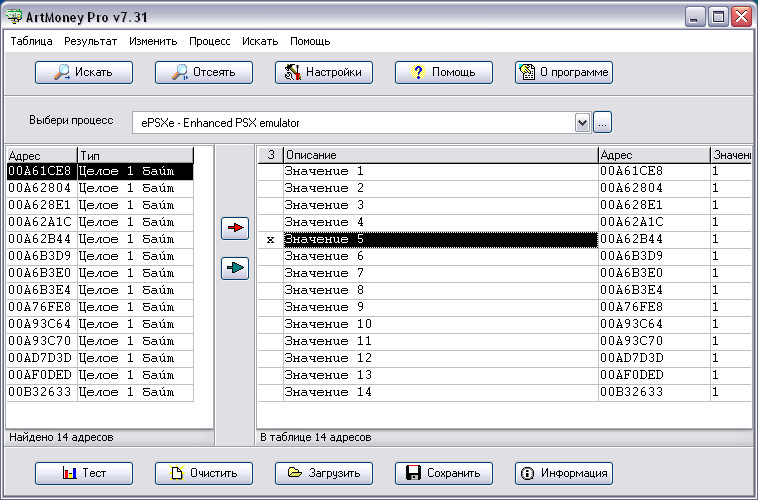The image size is (758, 500).
Task: Click address 00A93C70 in right table
Action: 654,341
